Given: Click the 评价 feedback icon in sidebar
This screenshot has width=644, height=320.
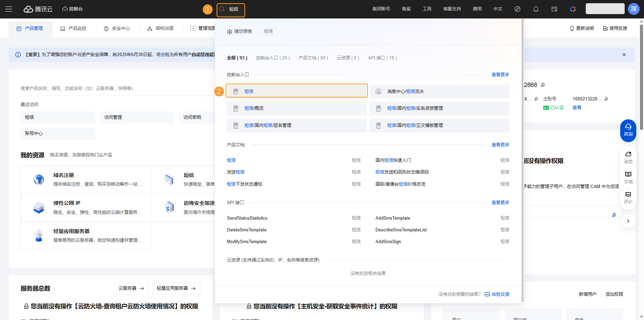Looking at the screenshot, I should tap(628, 198).
